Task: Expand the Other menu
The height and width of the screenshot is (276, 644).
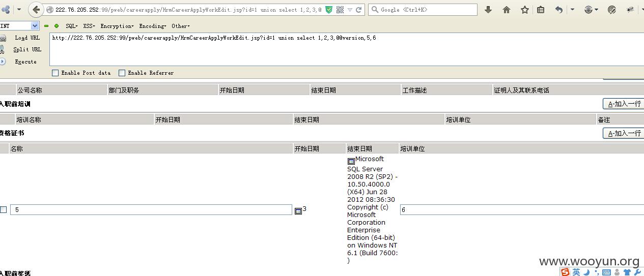Action: 181,26
